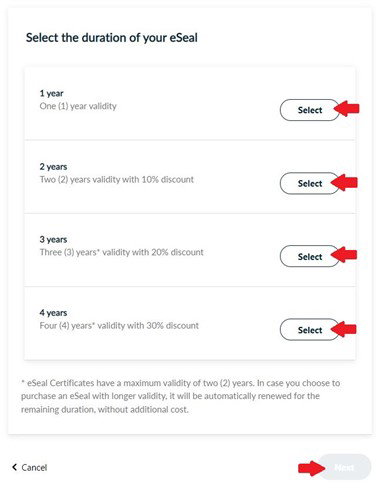Screen dimensions: 381x490
Task: Pick Select for 2 years validity
Action: (x=310, y=183)
